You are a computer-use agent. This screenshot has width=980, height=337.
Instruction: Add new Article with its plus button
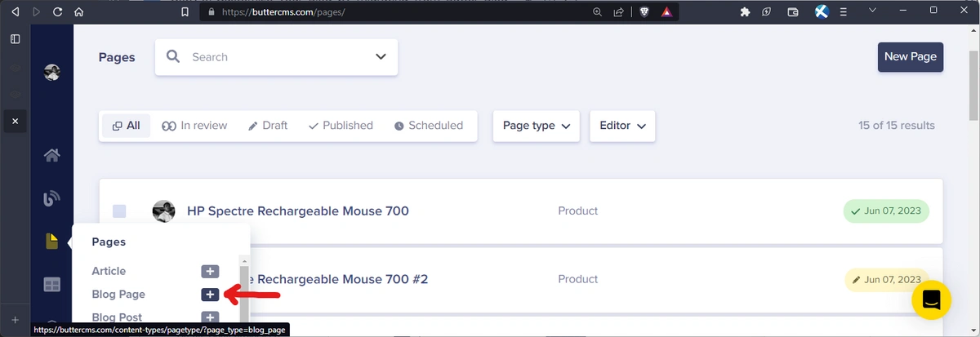click(x=210, y=271)
